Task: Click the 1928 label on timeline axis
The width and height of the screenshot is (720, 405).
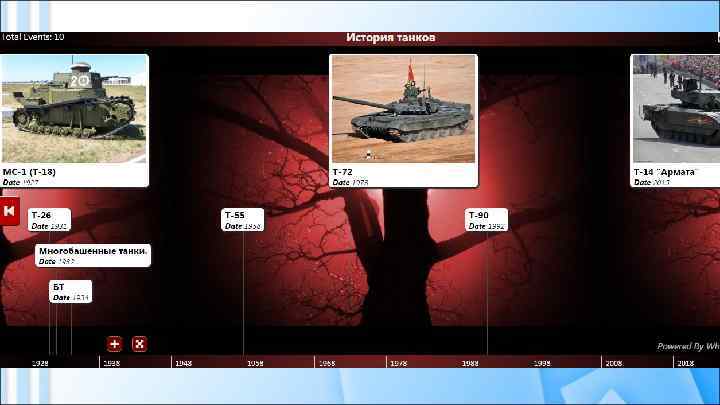Action: point(40,363)
